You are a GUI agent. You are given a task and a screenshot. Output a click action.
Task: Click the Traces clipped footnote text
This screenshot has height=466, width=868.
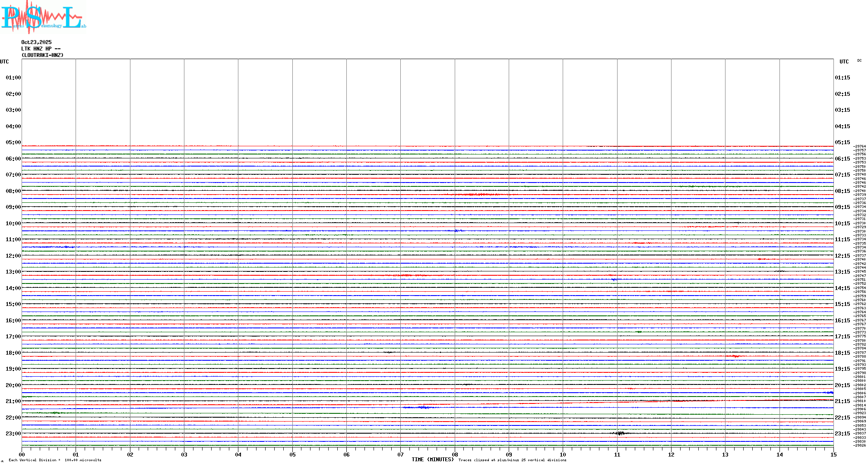[x=512, y=460]
